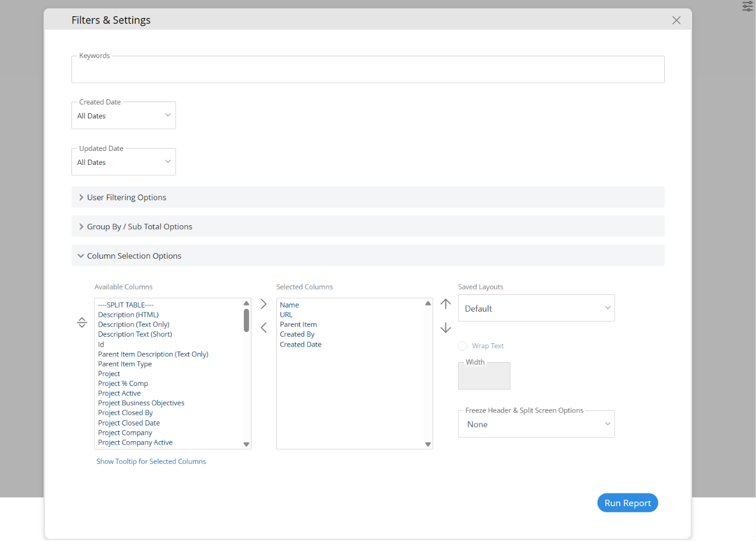This screenshot has width=756, height=541.
Task: Expand User Filtering Options section
Action: pos(368,197)
